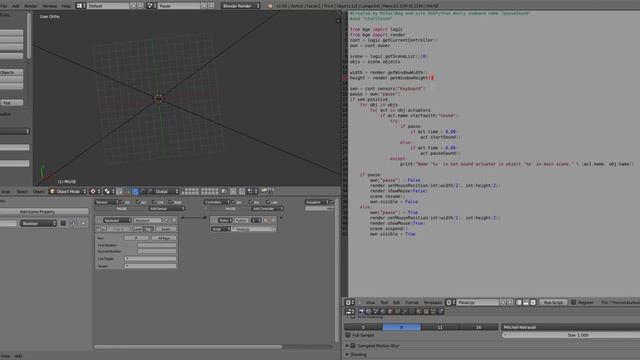Screen dimensions: 640x360
Task: Delete the Boolean game property with X
Action: [x=84, y=223]
